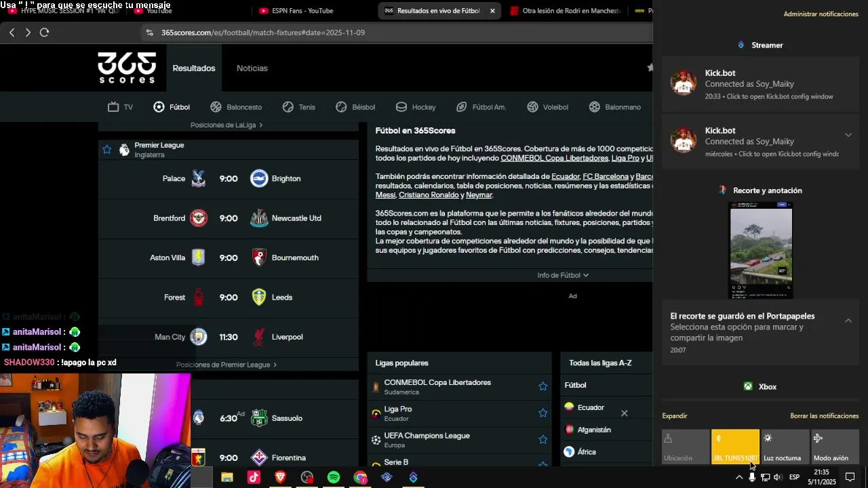The width and height of the screenshot is (868, 488).
Task: Favorite UEFA Champions League with star
Action: [x=542, y=439]
